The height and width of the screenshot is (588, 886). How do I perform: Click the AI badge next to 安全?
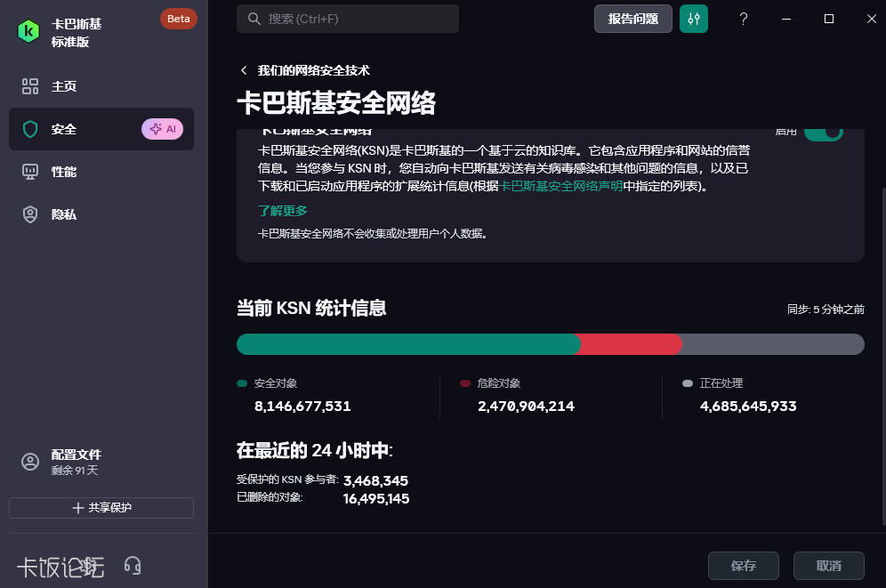pyautogui.click(x=164, y=129)
